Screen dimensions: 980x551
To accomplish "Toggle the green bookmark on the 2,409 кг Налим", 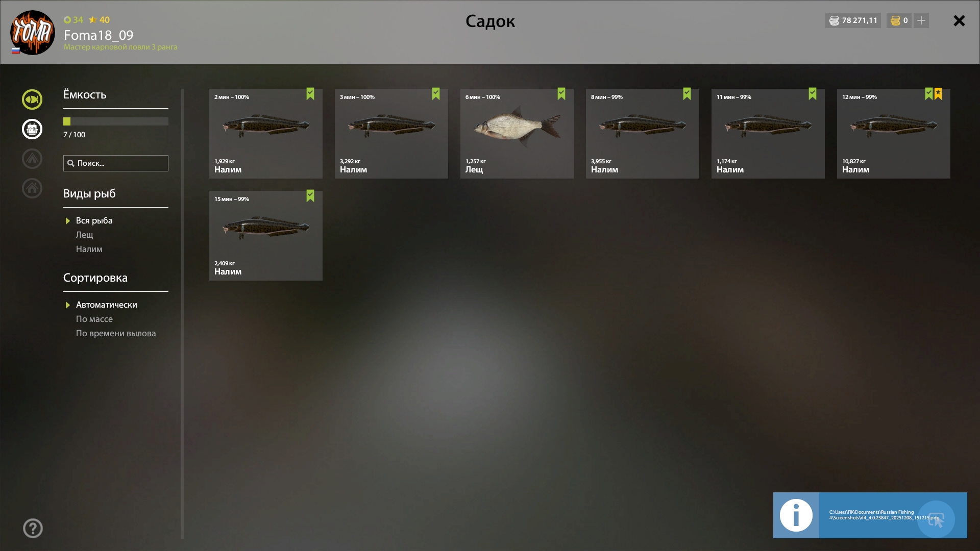I will click(310, 196).
